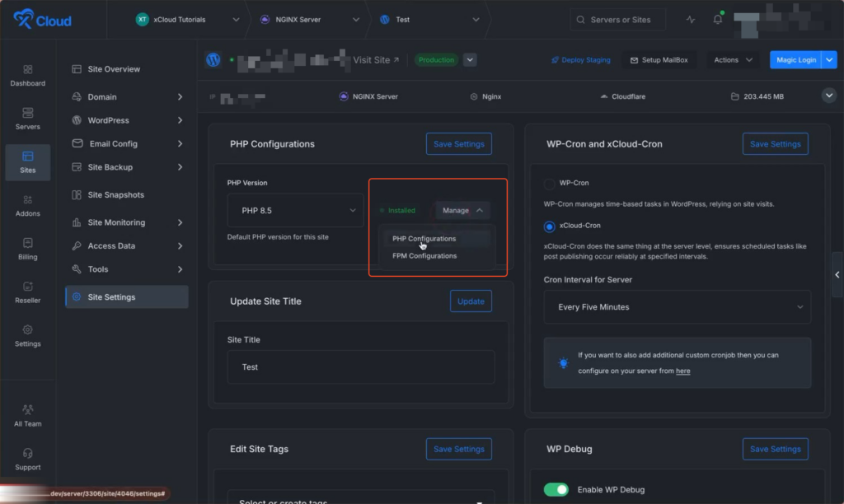Open Cron Interval Every Five Minutes dropdown
The image size is (844, 504).
677,307
